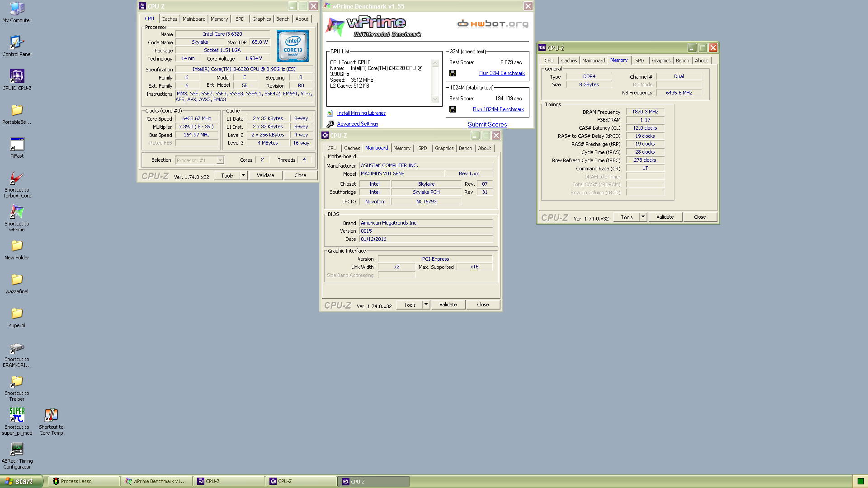868x488 pixels.
Task: Click CPU List scrollbar down arrow
Action: pyautogui.click(x=435, y=99)
